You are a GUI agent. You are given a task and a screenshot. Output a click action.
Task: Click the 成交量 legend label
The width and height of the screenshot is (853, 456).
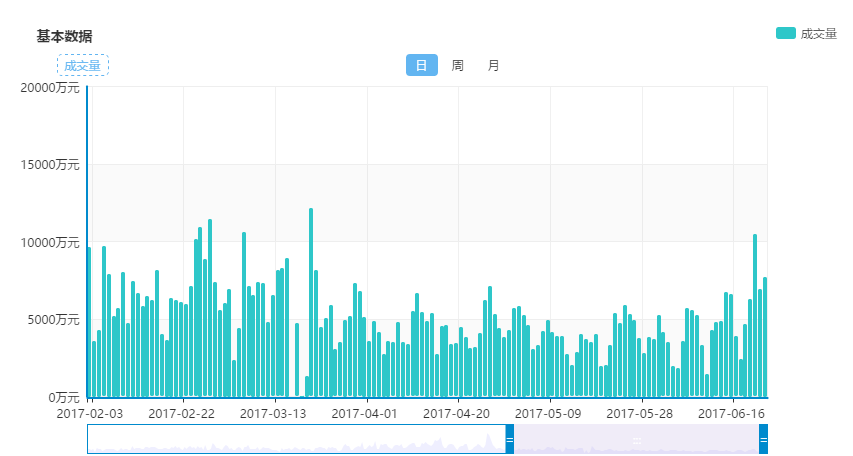coord(818,34)
